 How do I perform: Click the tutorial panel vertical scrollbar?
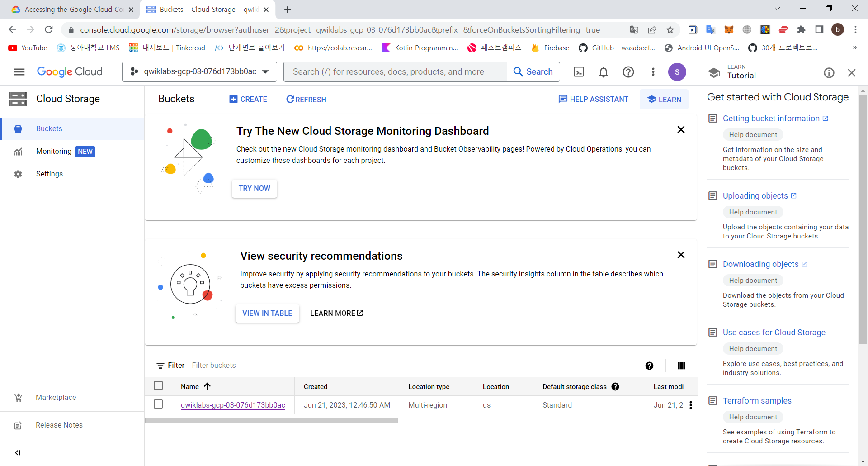tap(863, 219)
